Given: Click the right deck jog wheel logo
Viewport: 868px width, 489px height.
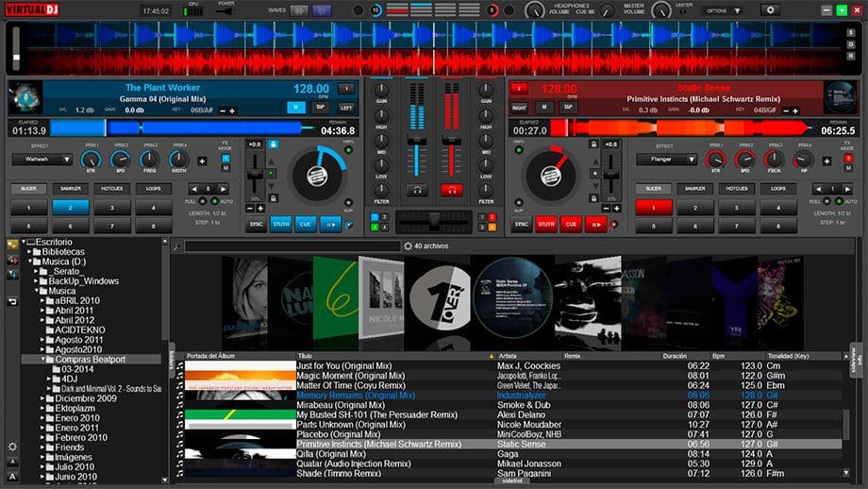Looking at the screenshot, I should [551, 177].
